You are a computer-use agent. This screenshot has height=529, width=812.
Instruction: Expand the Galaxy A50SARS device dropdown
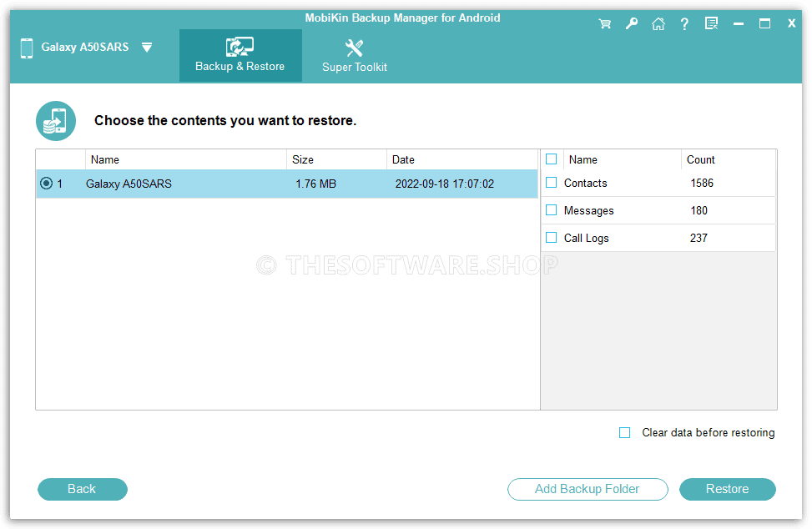pyautogui.click(x=147, y=48)
